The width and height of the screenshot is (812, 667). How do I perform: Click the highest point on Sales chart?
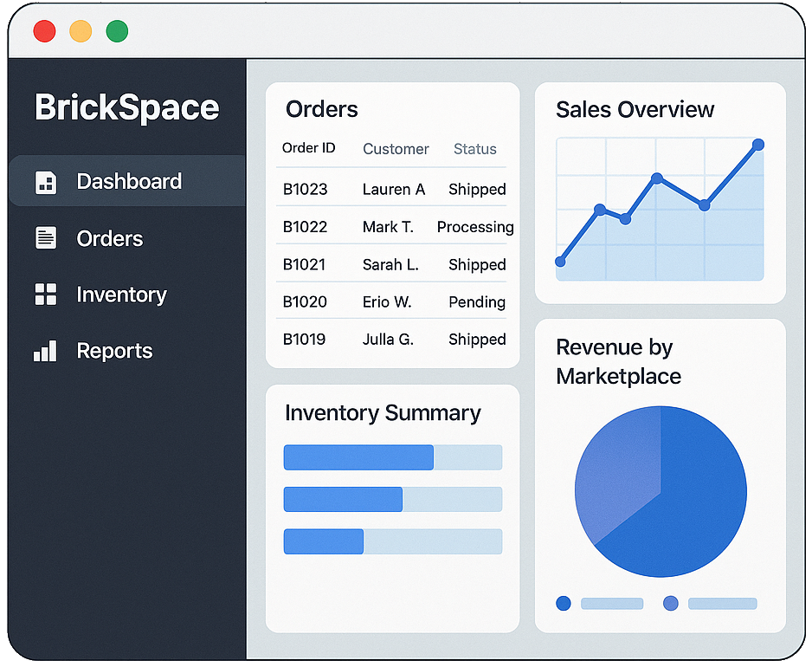[x=758, y=145]
